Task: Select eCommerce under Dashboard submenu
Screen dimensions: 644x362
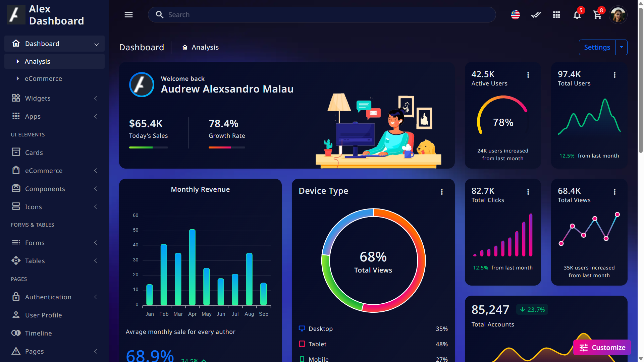Action: [x=43, y=78]
